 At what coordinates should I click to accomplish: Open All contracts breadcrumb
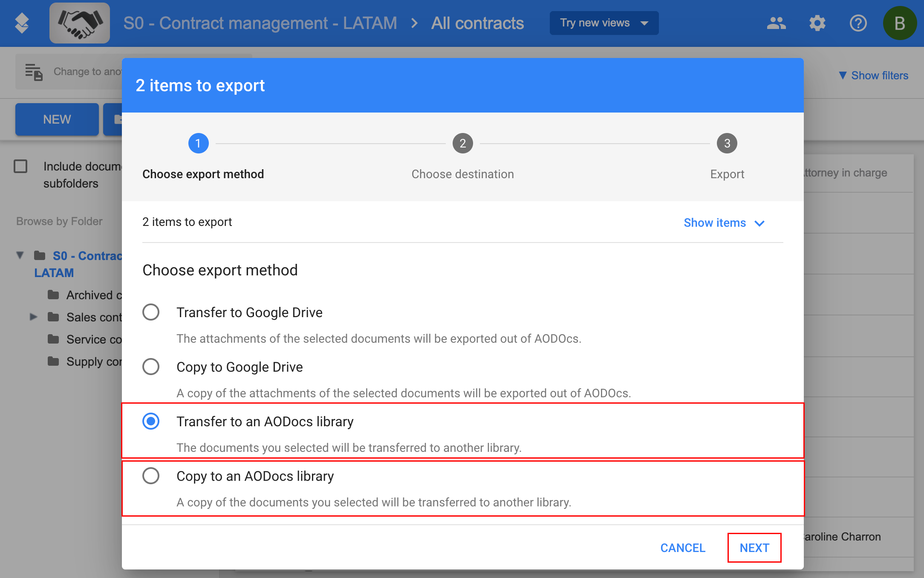pos(477,23)
